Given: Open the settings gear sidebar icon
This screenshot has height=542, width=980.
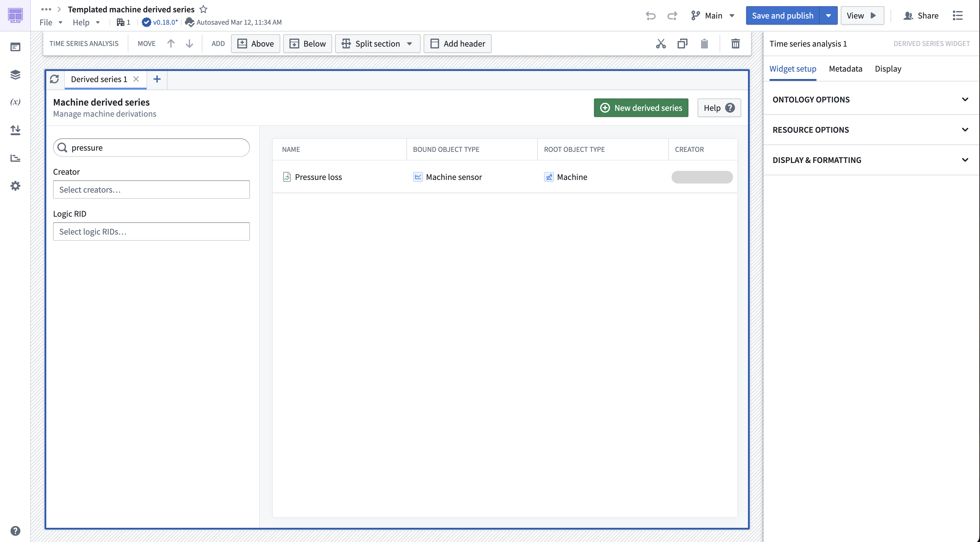Looking at the screenshot, I should (x=15, y=186).
